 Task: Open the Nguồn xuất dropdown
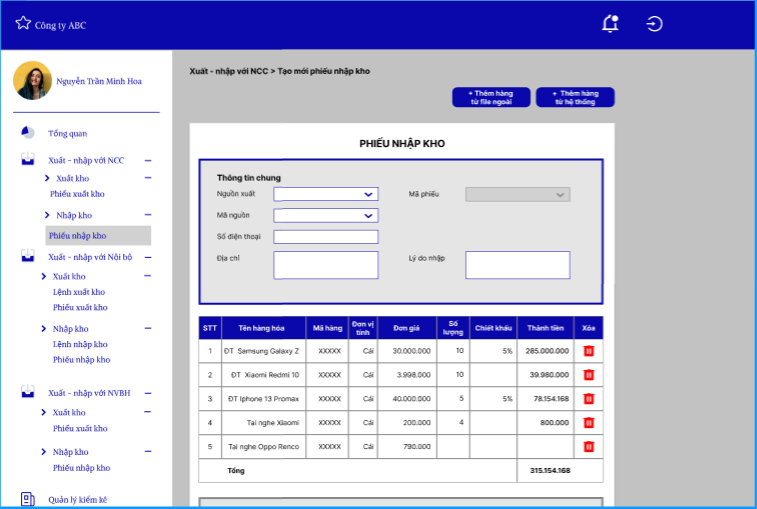point(326,194)
